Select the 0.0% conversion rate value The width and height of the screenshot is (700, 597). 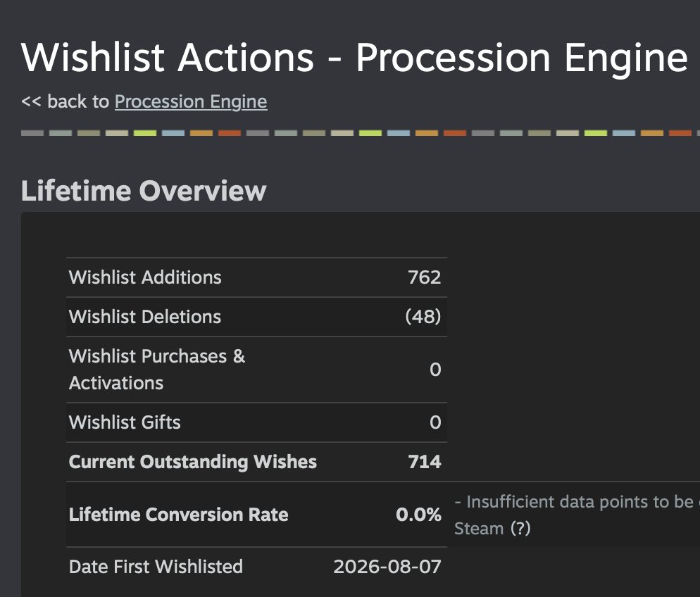tap(418, 515)
